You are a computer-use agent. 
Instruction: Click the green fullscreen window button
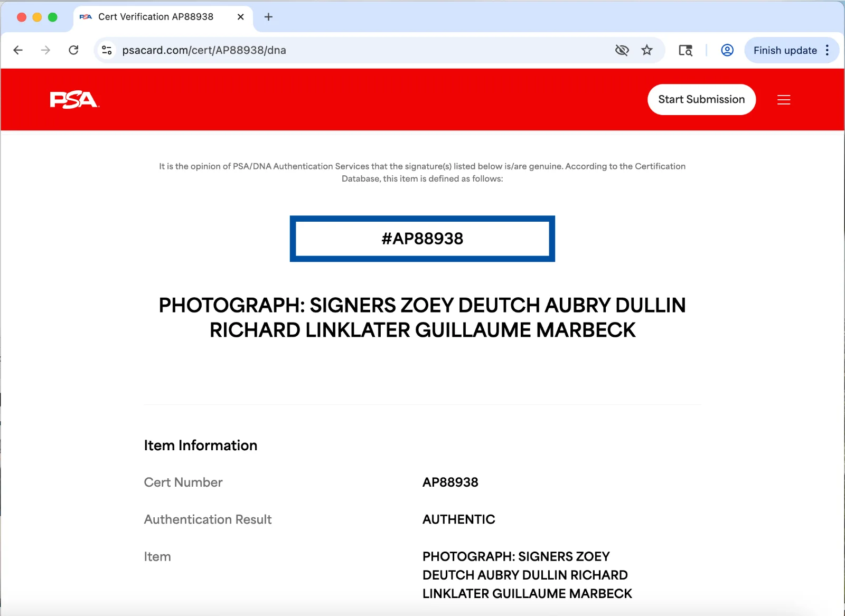(x=53, y=17)
